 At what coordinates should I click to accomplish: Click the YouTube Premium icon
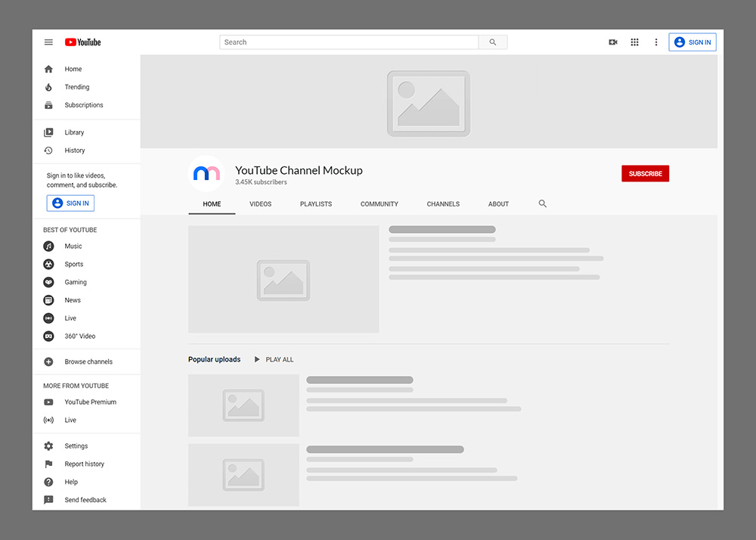(x=48, y=402)
